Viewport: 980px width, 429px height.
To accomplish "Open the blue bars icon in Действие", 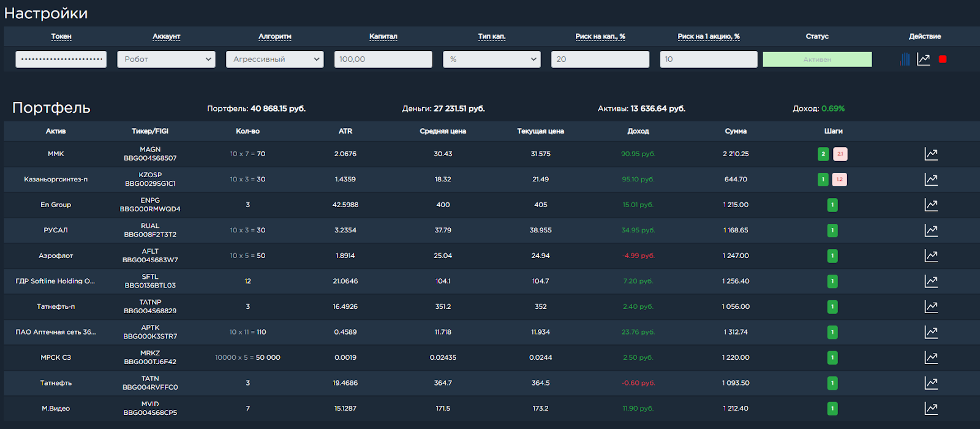I will pyautogui.click(x=905, y=59).
